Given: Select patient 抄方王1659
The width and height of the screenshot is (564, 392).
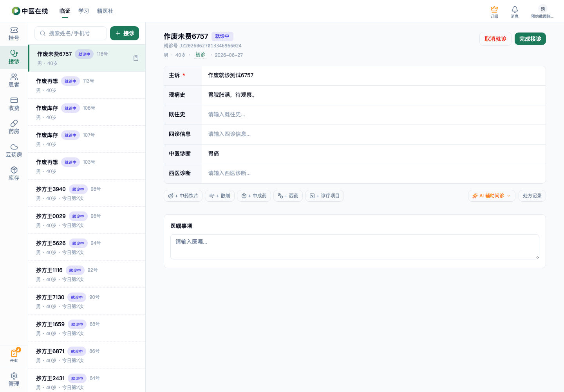Looking at the screenshot, I should [x=87, y=328].
